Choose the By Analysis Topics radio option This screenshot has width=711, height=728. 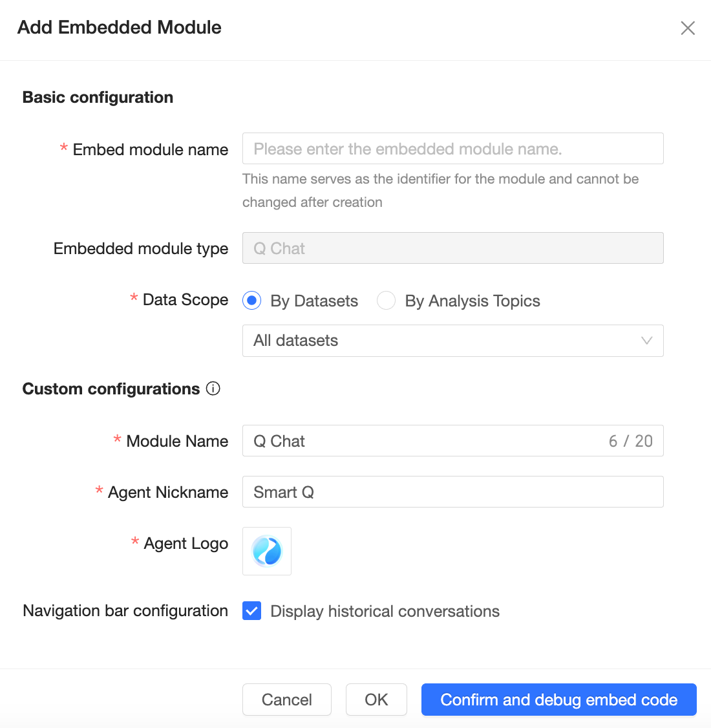pos(387,301)
